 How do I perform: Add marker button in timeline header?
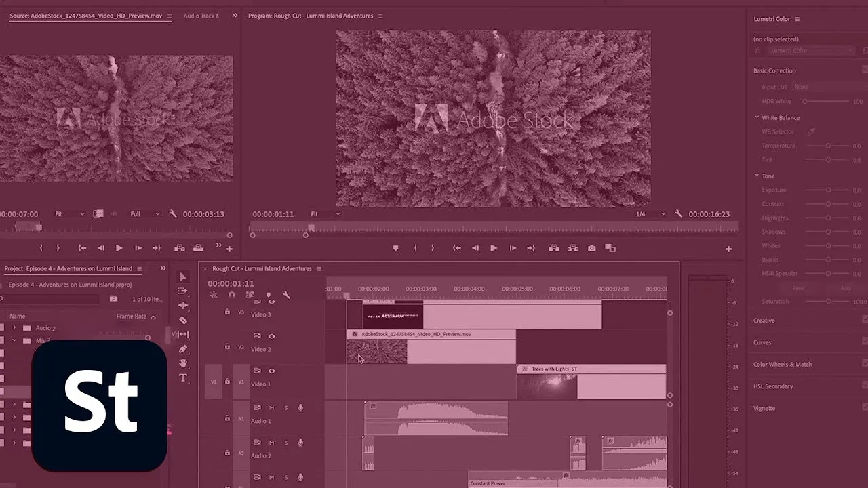(269, 295)
